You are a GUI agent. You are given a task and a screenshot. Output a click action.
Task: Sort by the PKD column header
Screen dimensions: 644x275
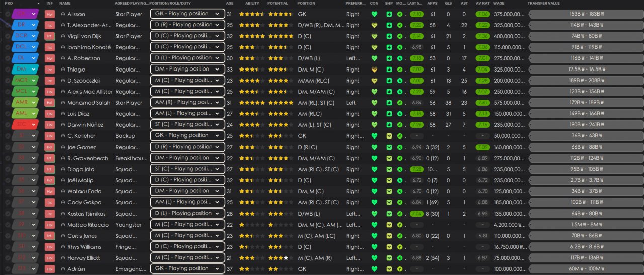9,4
